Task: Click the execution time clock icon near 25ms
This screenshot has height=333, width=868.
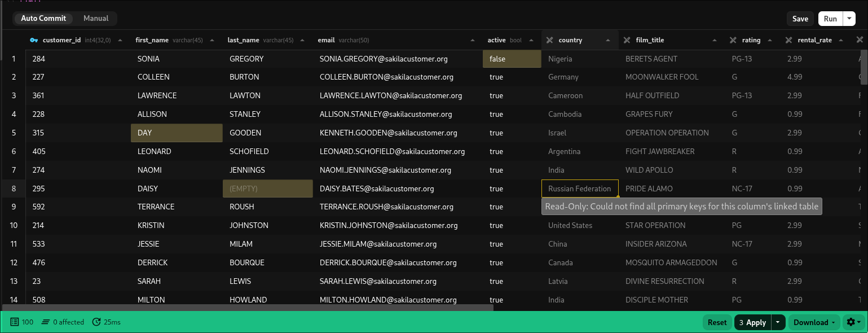Action: 96,322
